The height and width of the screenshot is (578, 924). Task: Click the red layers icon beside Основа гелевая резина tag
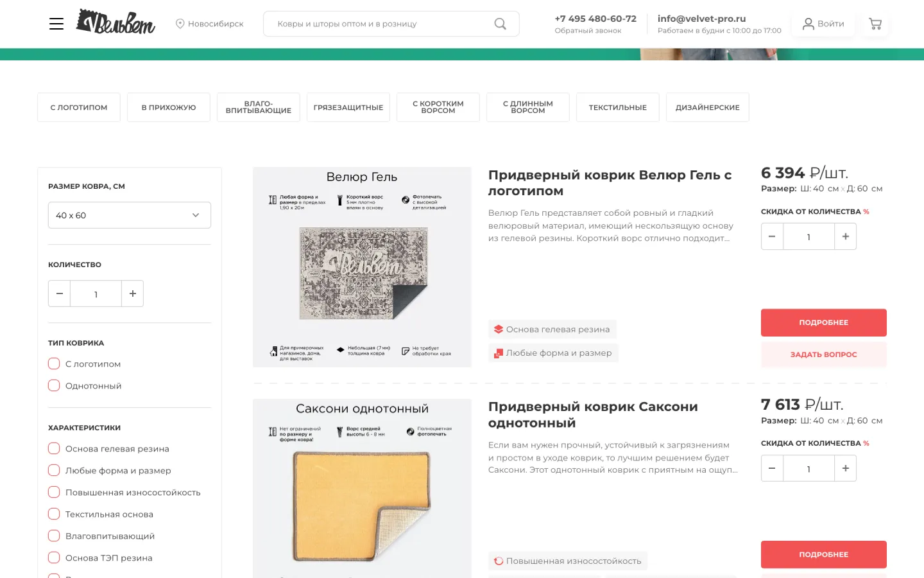(499, 329)
